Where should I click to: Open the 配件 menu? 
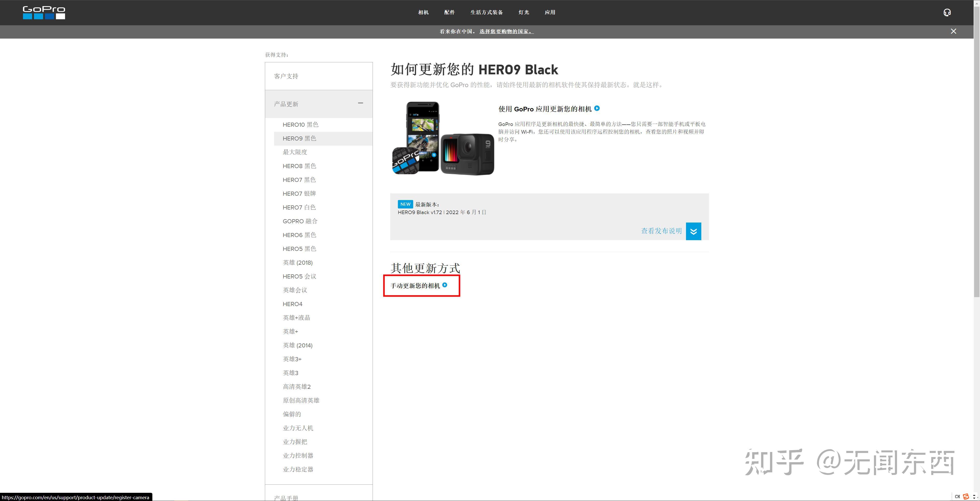(449, 13)
